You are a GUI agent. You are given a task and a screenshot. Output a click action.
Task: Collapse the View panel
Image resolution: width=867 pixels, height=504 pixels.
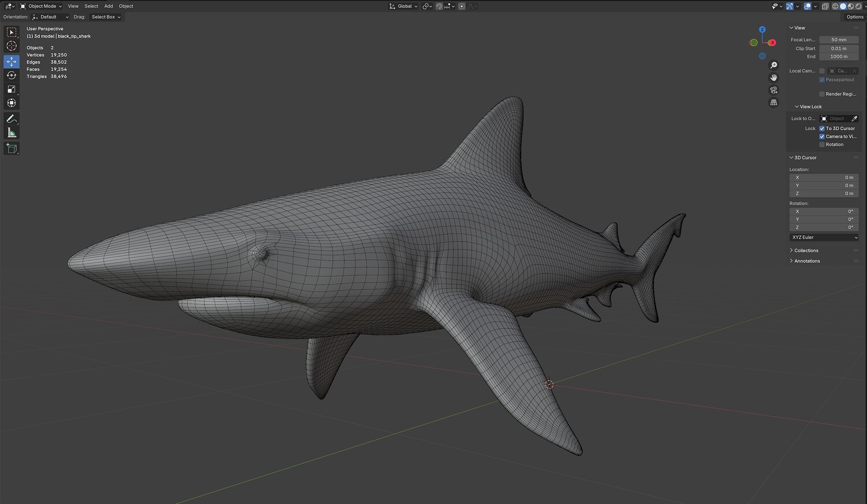(x=797, y=28)
